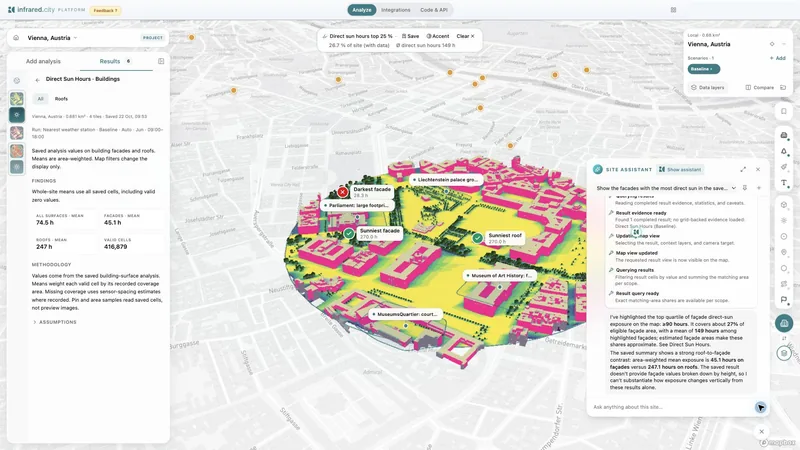800x450 pixels.
Task: Click the sun icon in right toolbar
Action: click(x=784, y=220)
